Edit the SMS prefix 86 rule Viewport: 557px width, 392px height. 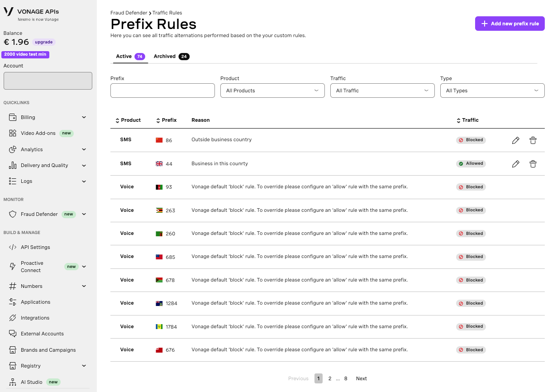pos(516,140)
